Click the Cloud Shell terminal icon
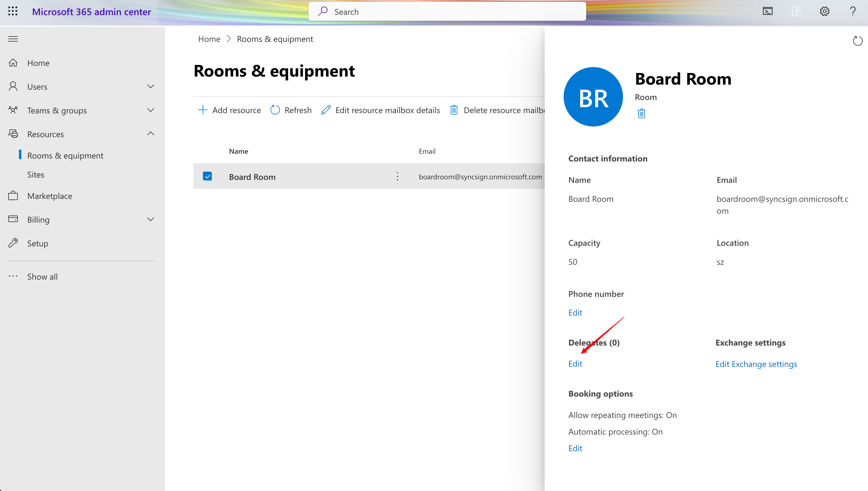 click(x=768, y=12)
